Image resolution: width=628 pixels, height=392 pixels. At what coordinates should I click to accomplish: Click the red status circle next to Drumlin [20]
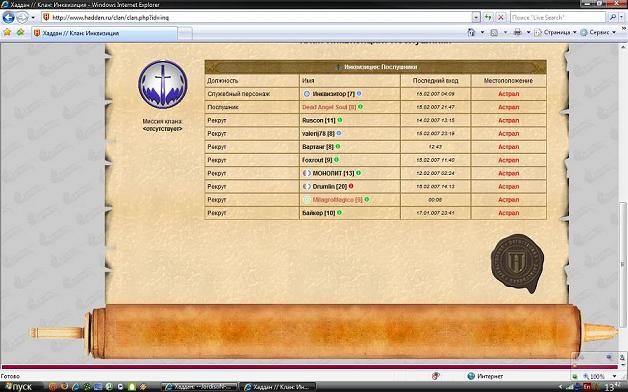(x=351, y=186)
